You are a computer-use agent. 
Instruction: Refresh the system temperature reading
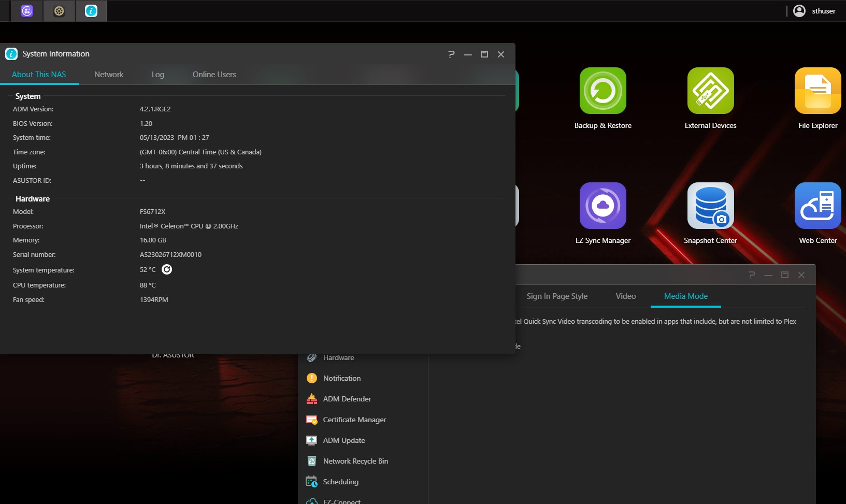[x=167, y=269]
